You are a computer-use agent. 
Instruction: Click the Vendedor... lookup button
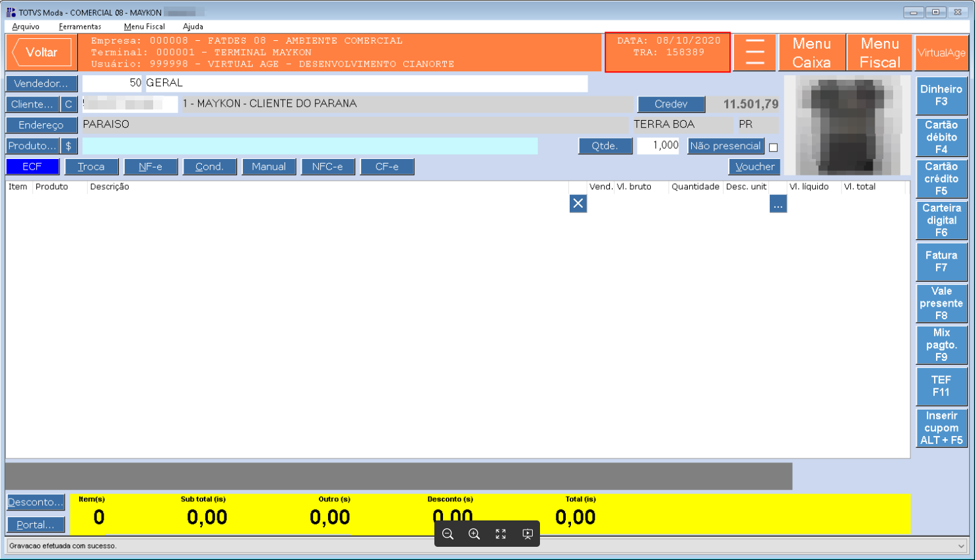click(x=42, y=84)
